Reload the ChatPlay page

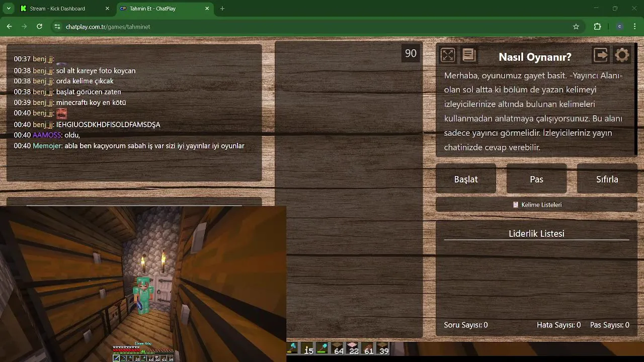(x=39, y=27)
